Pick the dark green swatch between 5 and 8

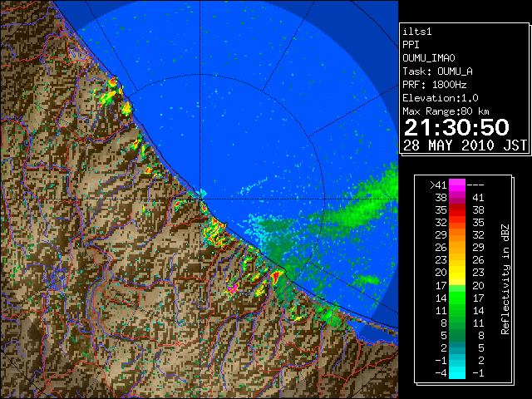pyautogui.click(x=457, y=335)
